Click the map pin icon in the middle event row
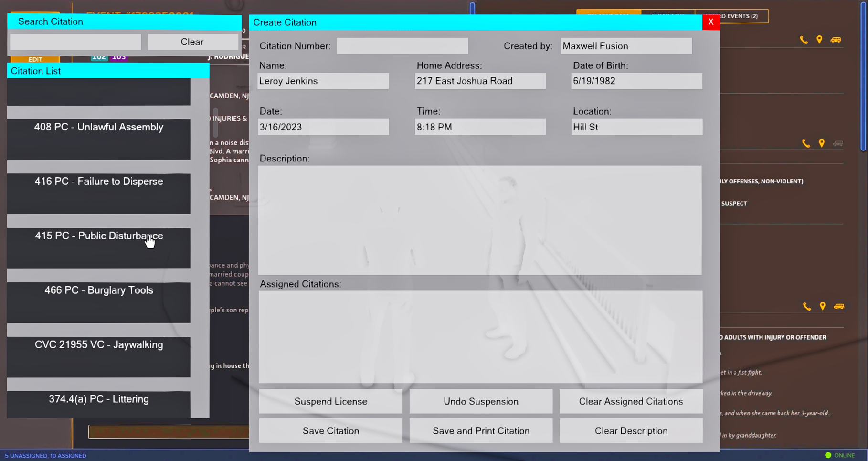 822,143
